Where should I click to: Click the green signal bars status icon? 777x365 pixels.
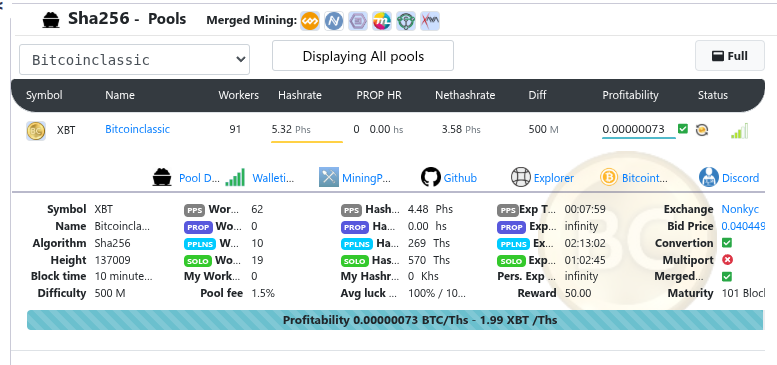739,131
